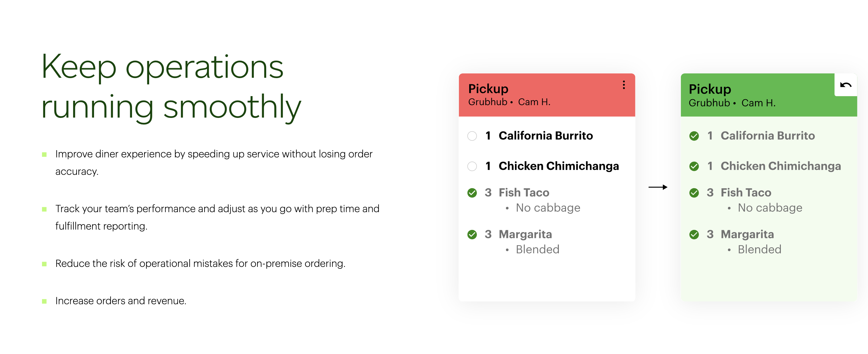Click the California Burrito item on red card
The image size is (868, 354).
tap(545, 136)
